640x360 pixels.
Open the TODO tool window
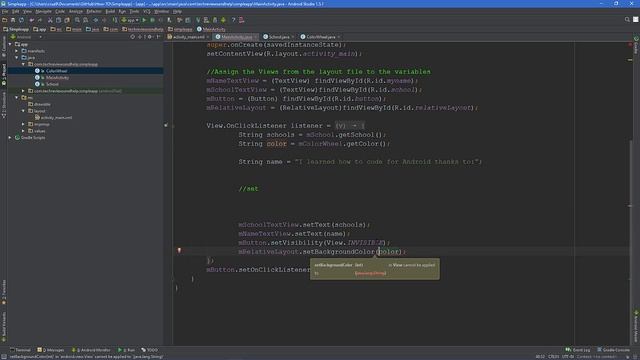(x=149, y=350)
